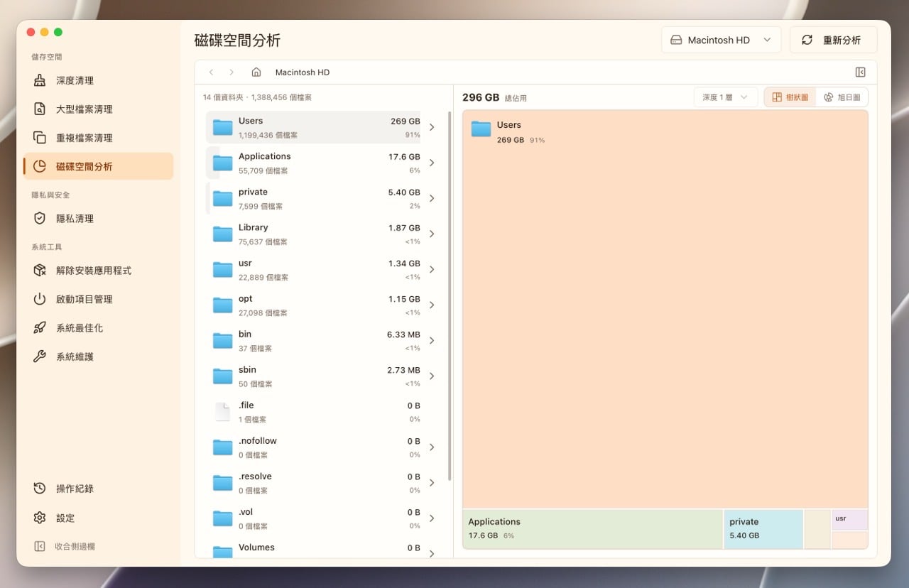
Task: Expand the Applications folder chevron
Action: tap(432, 163)
